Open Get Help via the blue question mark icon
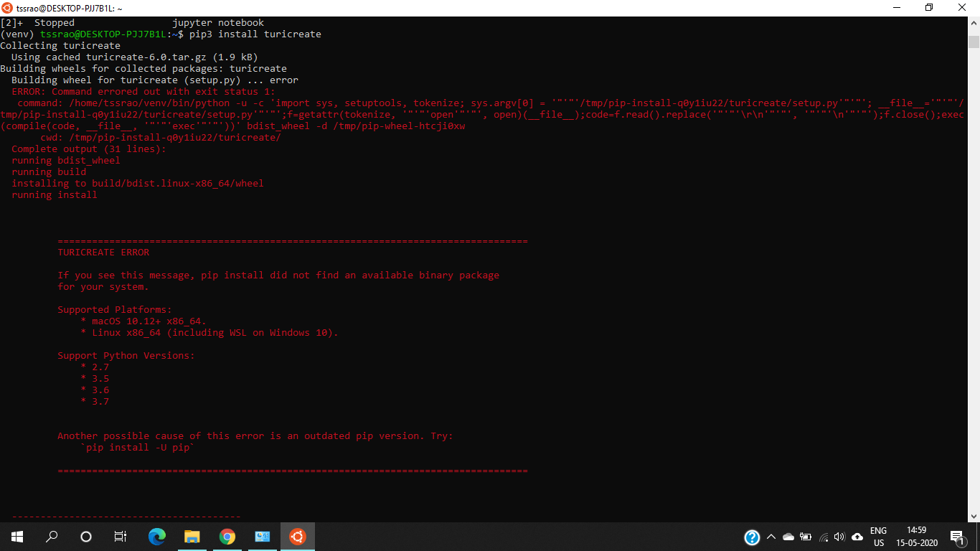This screenshot has width=980, height=551. pos(752,536)
